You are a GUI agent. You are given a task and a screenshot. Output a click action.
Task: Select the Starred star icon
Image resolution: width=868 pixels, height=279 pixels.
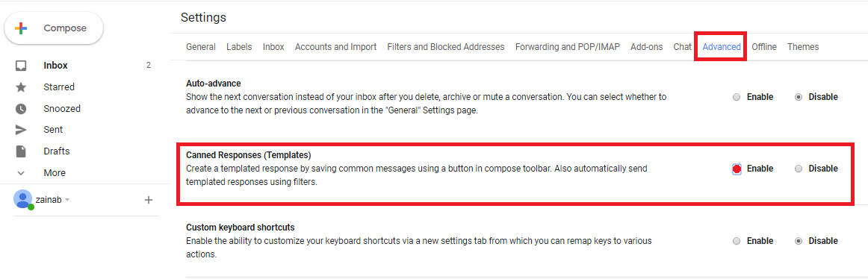tap(21, 87)
